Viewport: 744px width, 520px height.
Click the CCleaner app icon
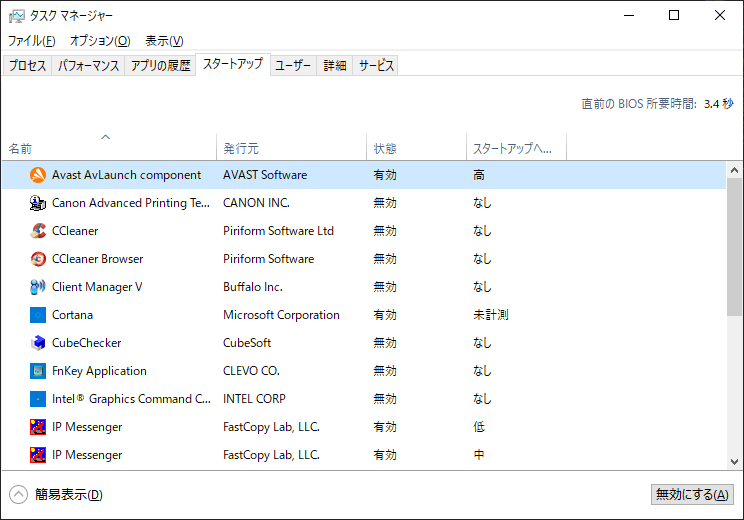pos(38,231)
